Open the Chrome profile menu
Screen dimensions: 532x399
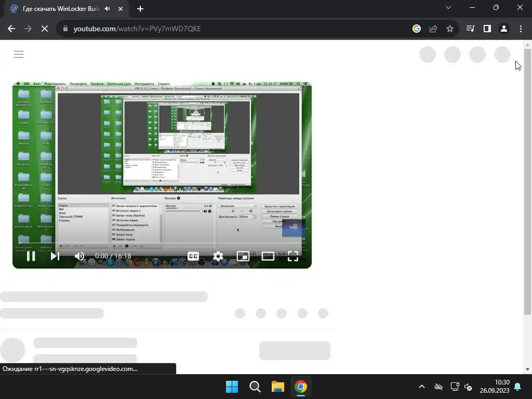pyautogui.click(x=504, y=29)
